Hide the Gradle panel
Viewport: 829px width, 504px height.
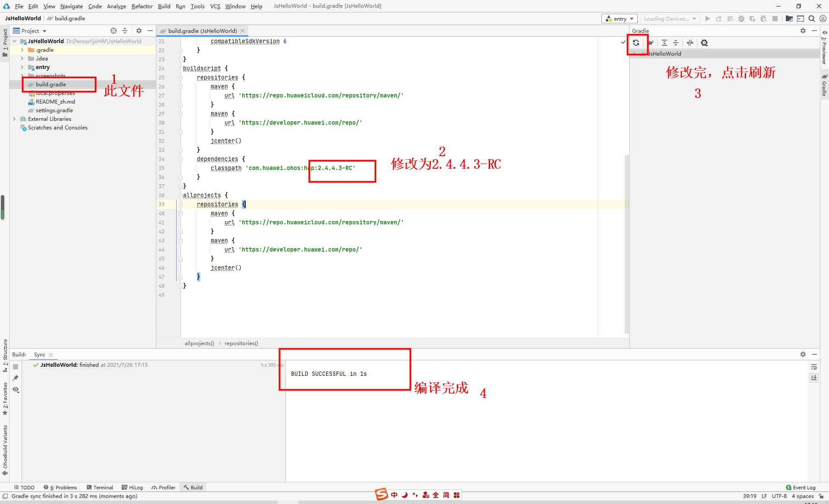pos(814,31)
